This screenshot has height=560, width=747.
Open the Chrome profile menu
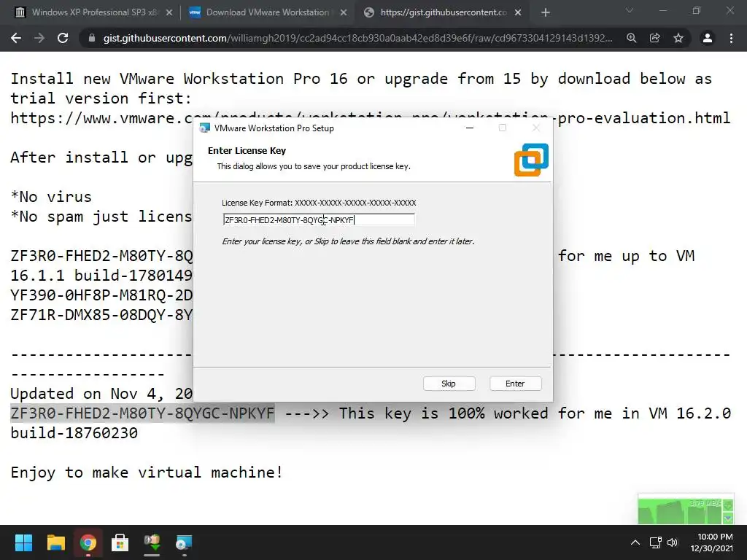coord(708,38)
